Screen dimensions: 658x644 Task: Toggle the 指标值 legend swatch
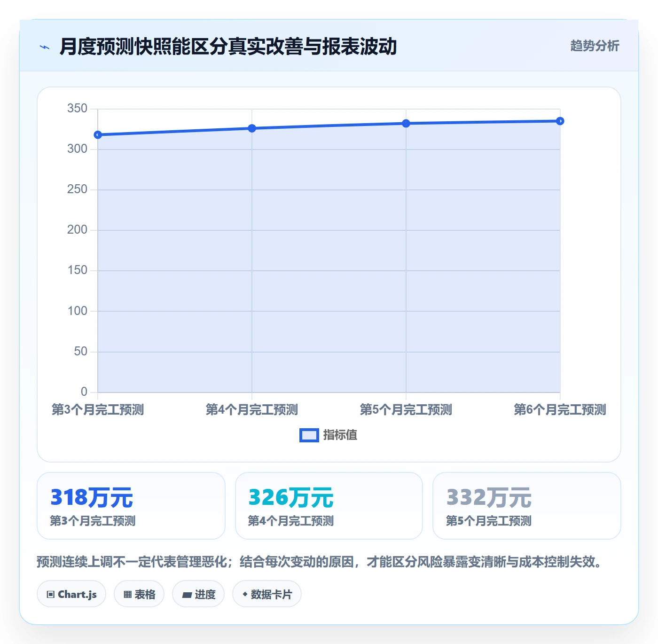coord(309,435)
